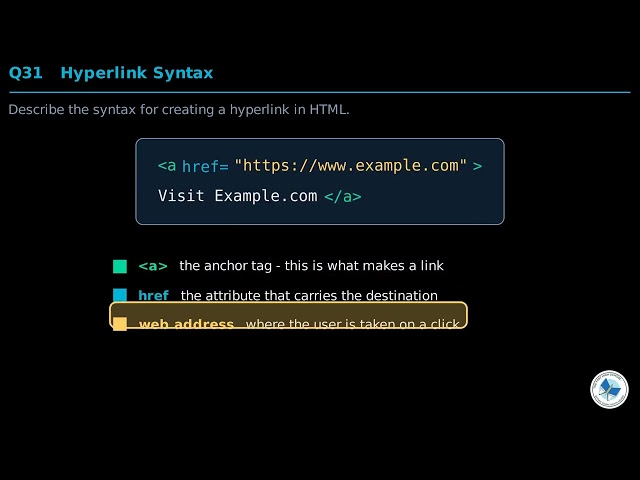The height and width of the screenshot is (480, 640).
Task: Click the '</a>' closing tag in code
Action: point(343,196)
